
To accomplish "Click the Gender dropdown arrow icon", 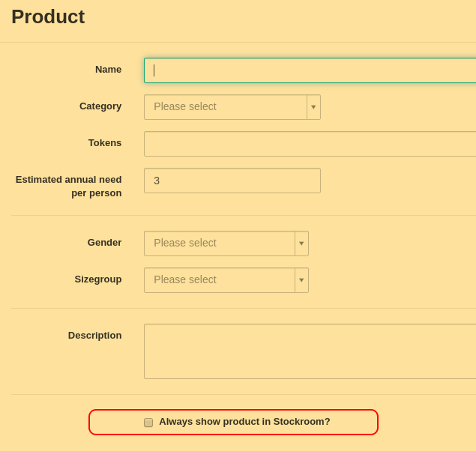I will point(301,243).
